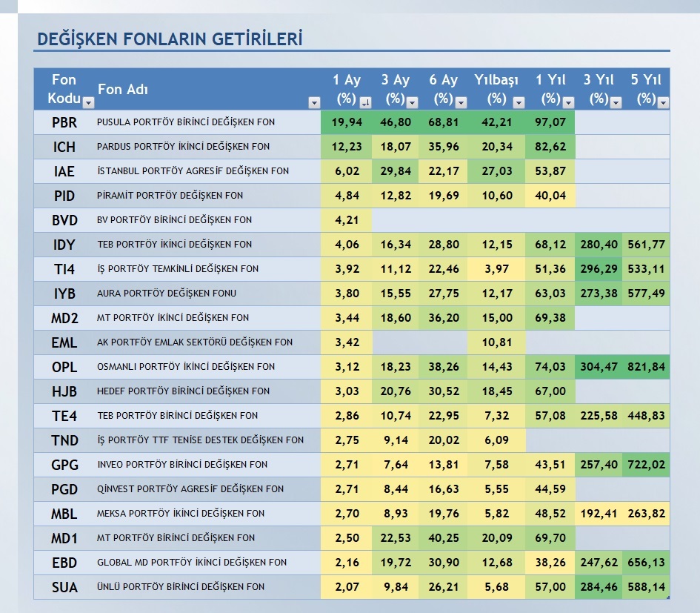Image resolution: width=700 pixels, height=613 pixels.
Task: Select the PID fund code cell
Action: [x=64, y=196]
